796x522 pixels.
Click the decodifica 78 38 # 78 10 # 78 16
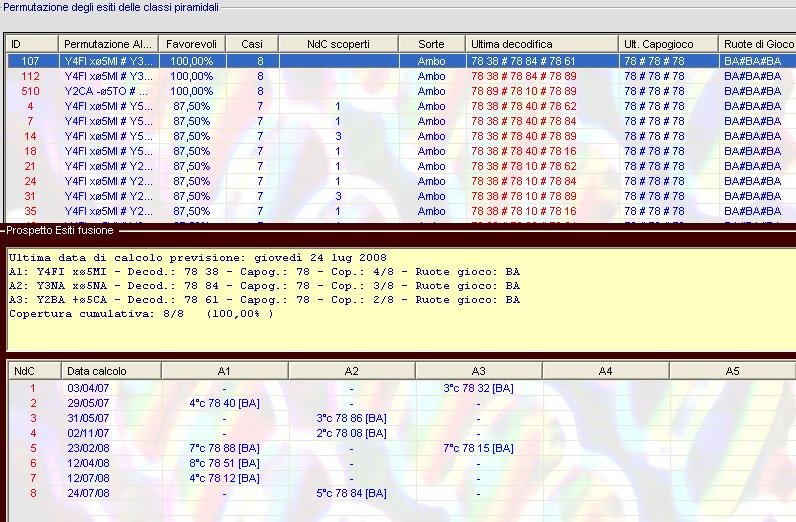[x=523, y=211]
